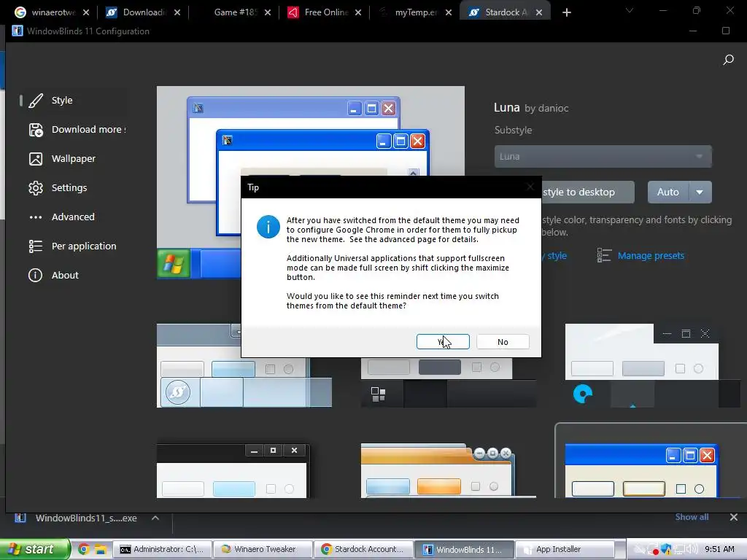This screenshot has height=560, width=747.
Task: Switch to WindowBlinds 11 taskbar item
Action: (x=464, y=550)
